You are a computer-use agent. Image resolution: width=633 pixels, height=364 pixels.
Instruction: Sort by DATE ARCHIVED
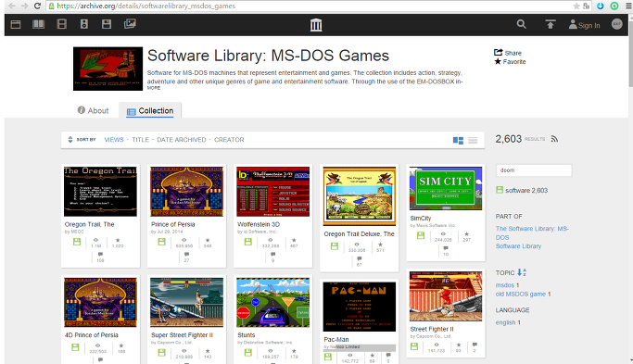pos(182,140)
